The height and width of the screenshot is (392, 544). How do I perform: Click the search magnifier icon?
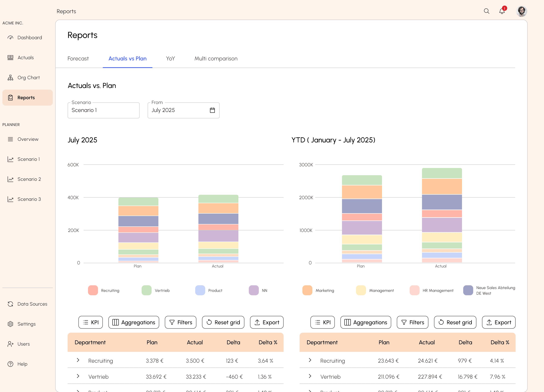486,11
